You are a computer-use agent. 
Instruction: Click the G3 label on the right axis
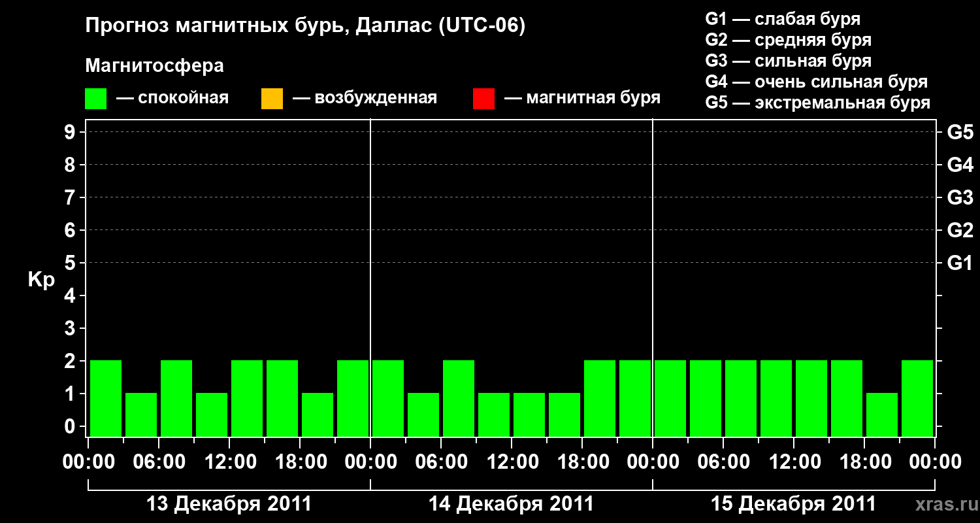click(960, 198)
